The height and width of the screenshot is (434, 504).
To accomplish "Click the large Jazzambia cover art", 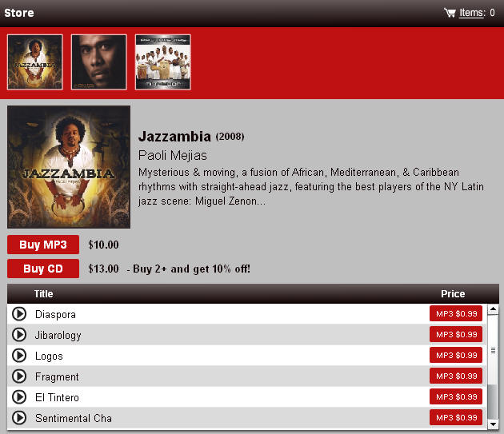I will click(x=69, y=167).
